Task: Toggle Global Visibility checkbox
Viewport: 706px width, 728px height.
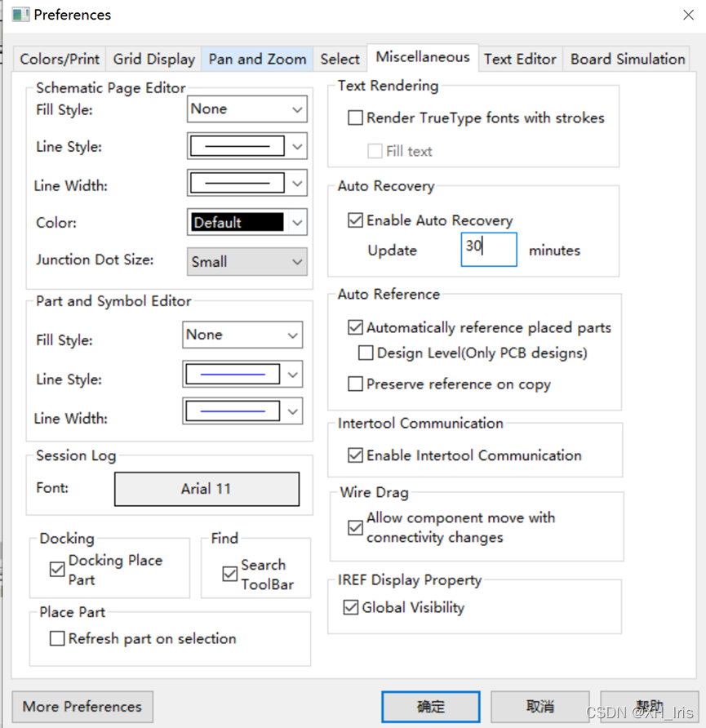Action: 351,607
